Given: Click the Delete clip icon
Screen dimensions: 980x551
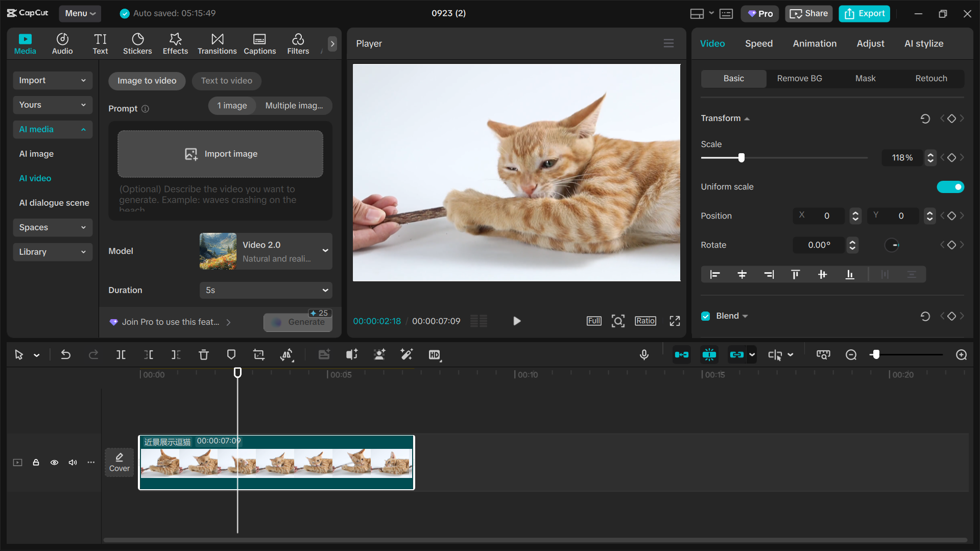Looking at the screenshot, I should click(204, 354).
